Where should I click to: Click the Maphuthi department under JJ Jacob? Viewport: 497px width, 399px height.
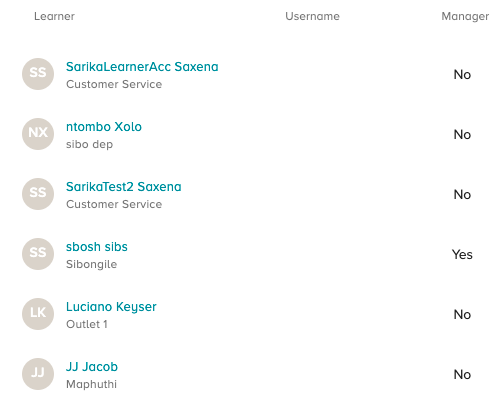(x=91, y=384)
